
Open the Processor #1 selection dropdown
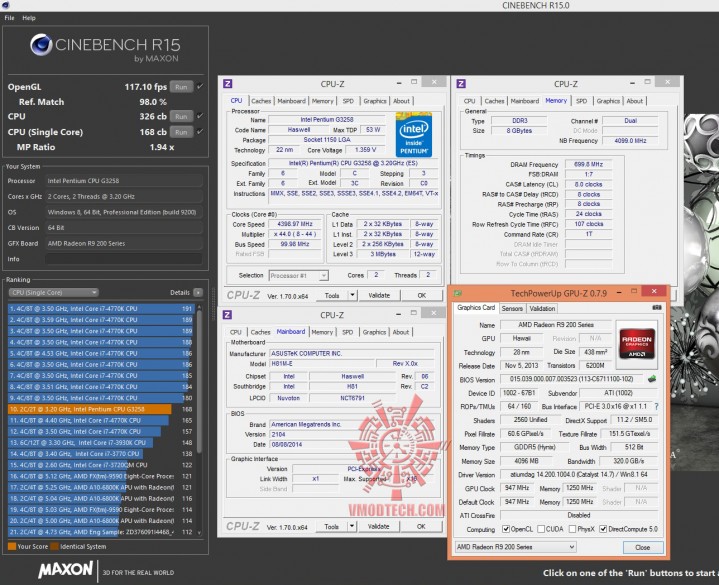point(299,276)
